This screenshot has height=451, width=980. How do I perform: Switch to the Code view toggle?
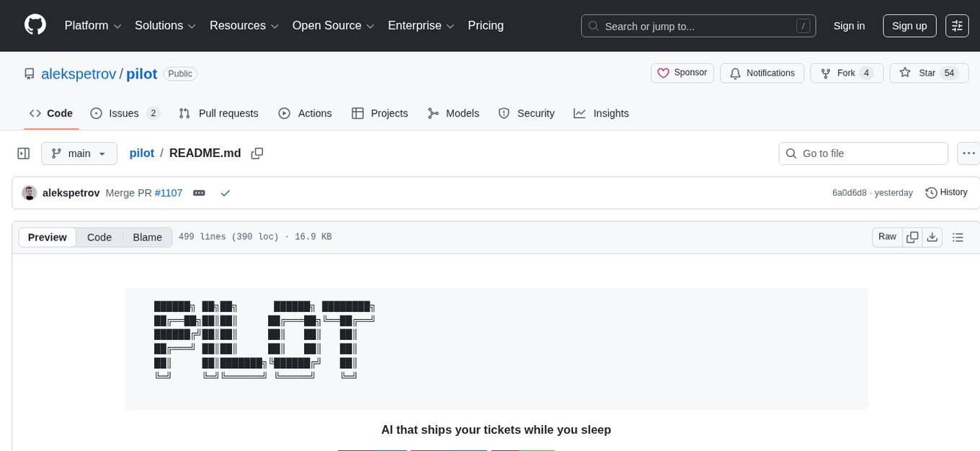click(99, 237)
